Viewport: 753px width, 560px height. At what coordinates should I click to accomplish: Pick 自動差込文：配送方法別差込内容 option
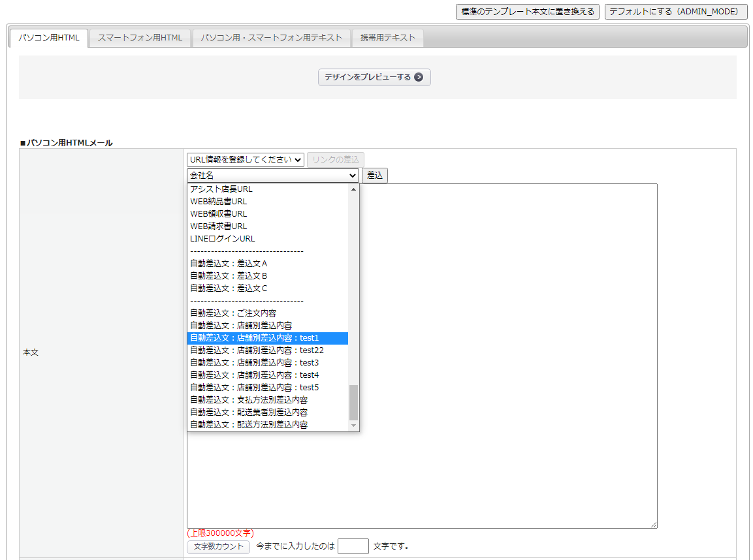coord(249,425)
